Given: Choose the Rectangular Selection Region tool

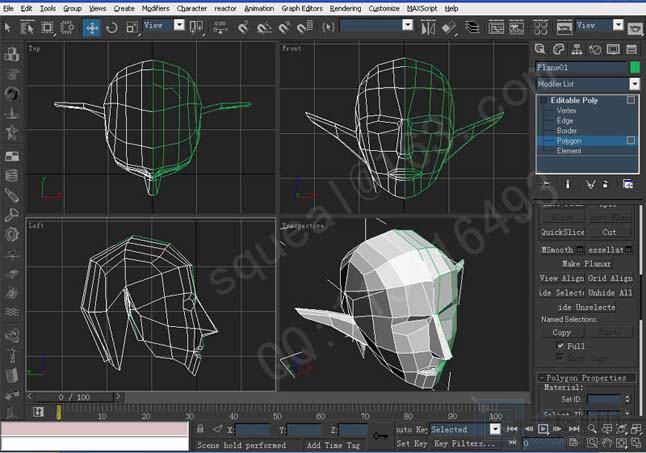Looking at the screenshot, I should tap(47, 28).
